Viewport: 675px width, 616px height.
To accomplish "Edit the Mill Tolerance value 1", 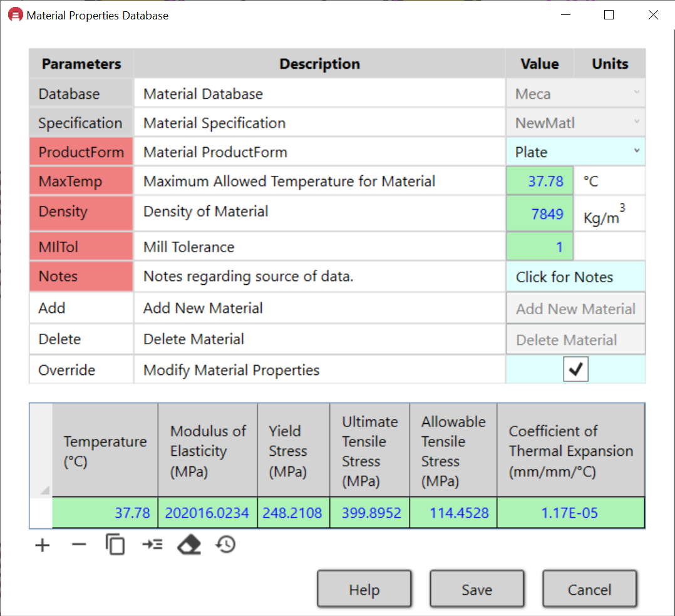I will [540, 247].
